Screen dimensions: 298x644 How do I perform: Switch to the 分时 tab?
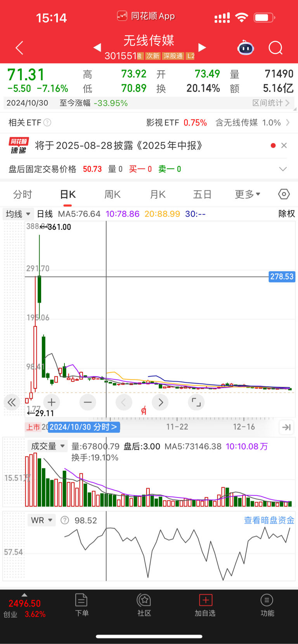click(x=23, y=195)
